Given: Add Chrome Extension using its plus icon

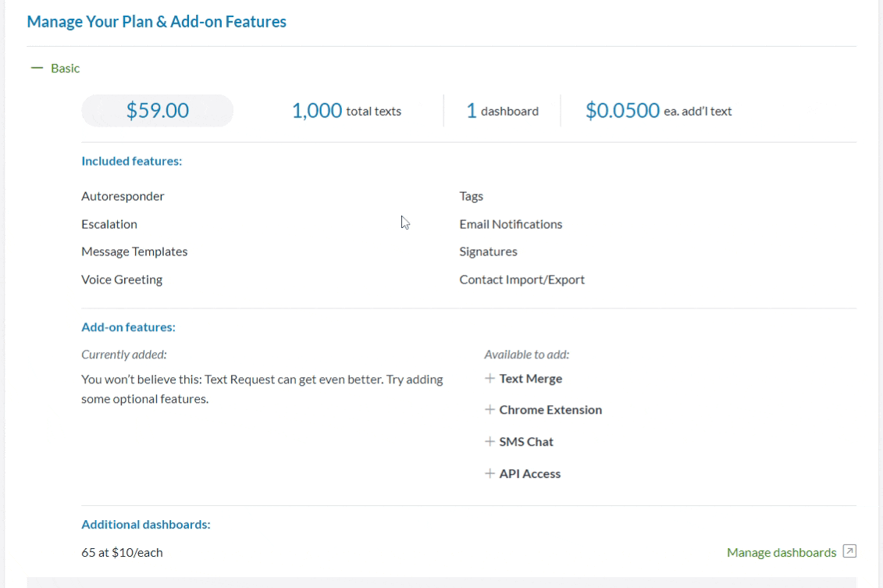Looking at the screenshot, I should click(490, 410).
